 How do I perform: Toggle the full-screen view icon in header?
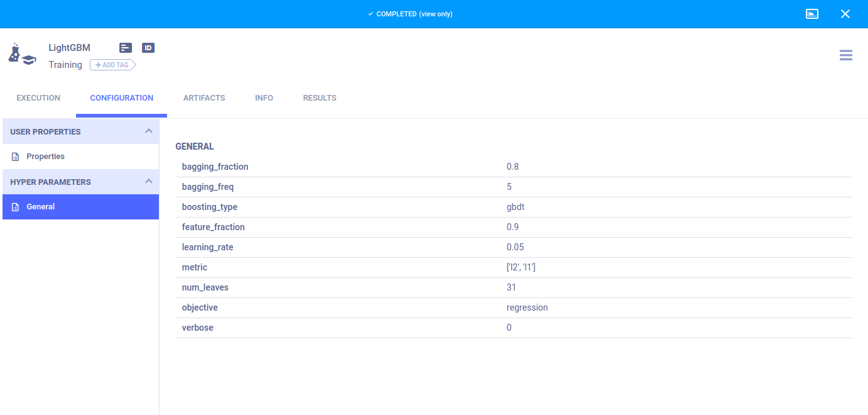click(x=812, y=14)
